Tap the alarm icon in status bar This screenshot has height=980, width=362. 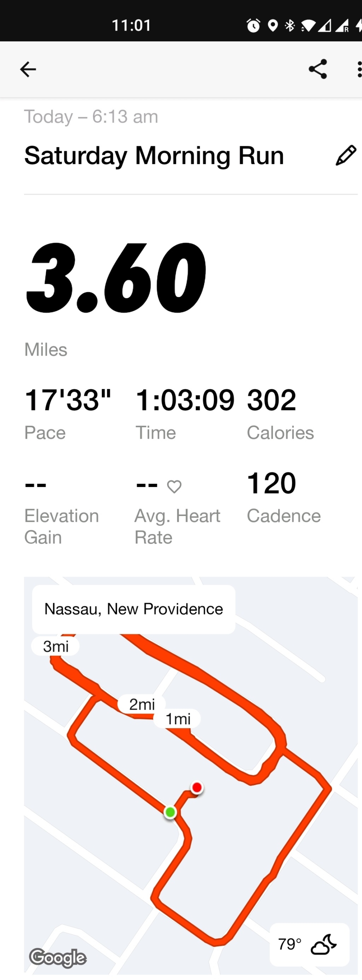(253, 26)
